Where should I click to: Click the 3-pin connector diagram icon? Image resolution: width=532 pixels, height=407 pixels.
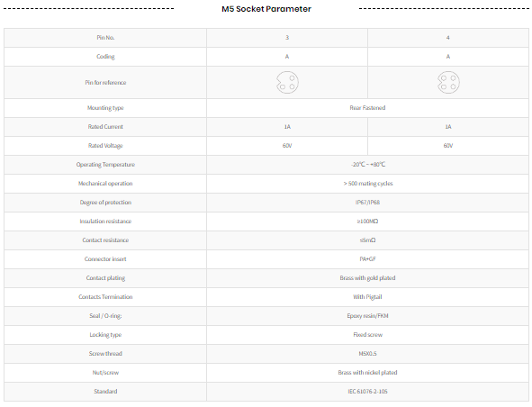[x=287, y=83]
